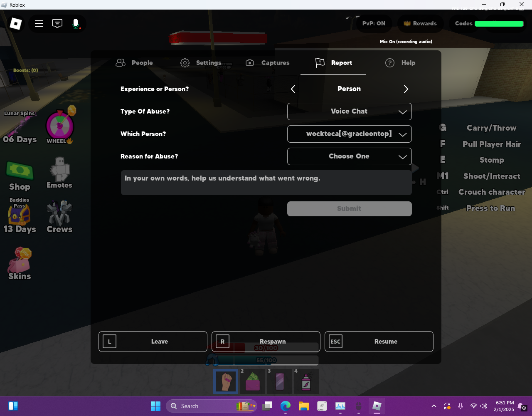Open the performance monitor taskbar icon
532x416 pixels.
tap(340, 406)
